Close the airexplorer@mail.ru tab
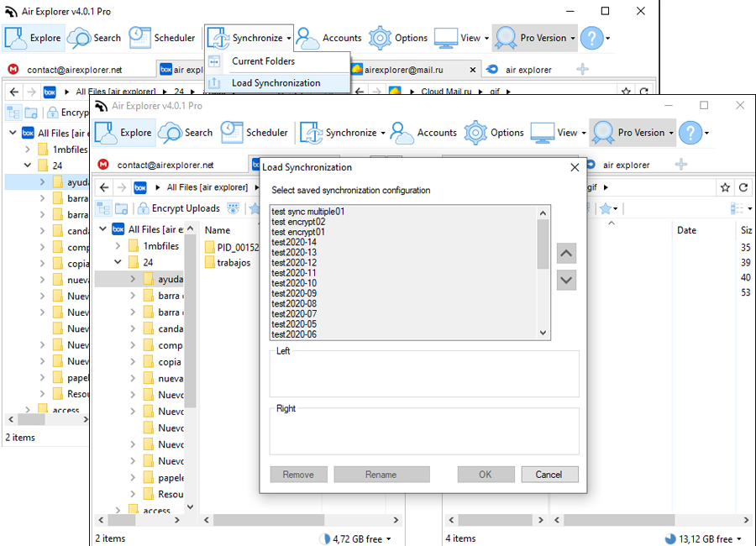 473,70
